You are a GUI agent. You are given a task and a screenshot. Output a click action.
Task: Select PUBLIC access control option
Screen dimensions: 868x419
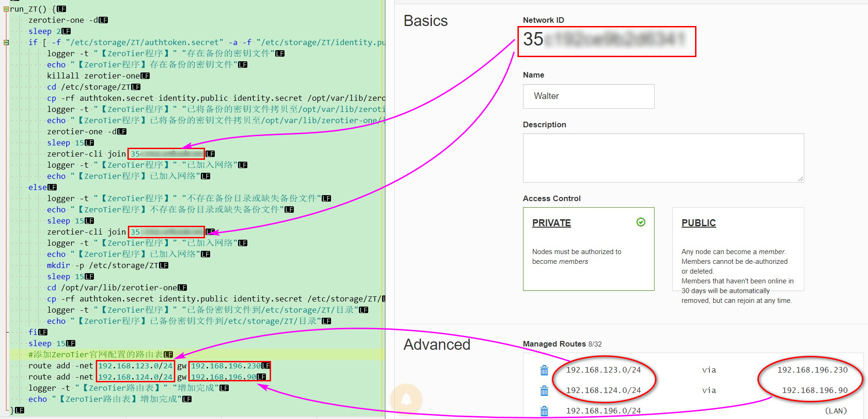tap(738, 249)
